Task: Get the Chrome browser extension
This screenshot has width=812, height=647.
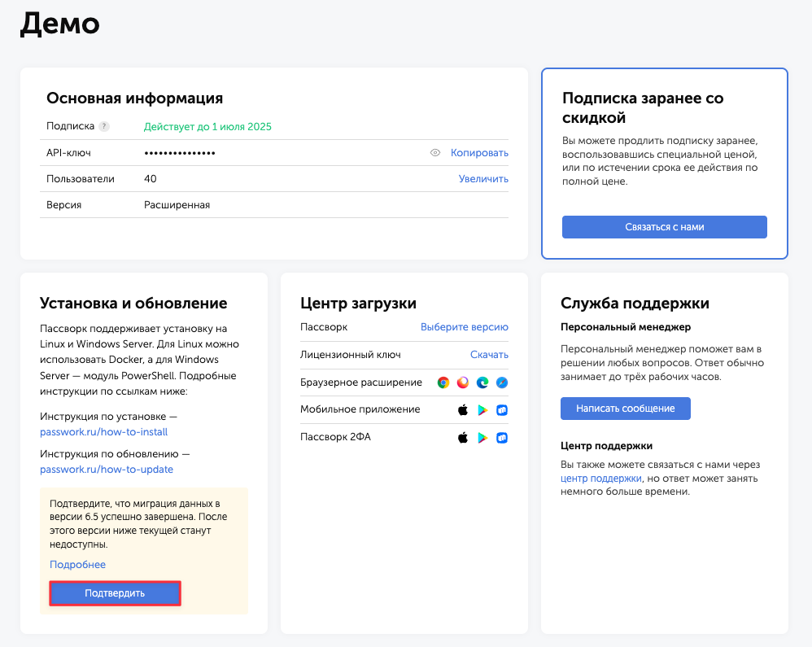Action: (x=443, y=383)
